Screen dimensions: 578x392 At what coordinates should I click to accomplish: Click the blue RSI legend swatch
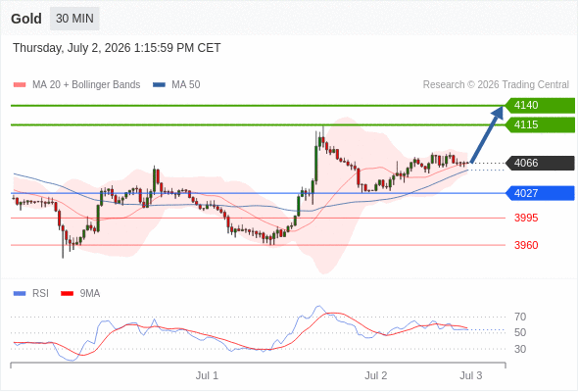[x=20, y=294]
